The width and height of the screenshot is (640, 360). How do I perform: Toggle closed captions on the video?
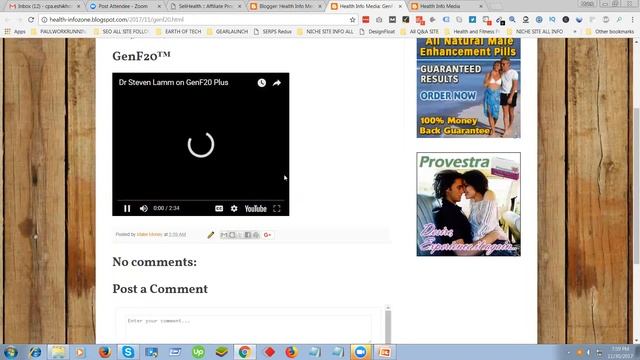tap(219, 209)
